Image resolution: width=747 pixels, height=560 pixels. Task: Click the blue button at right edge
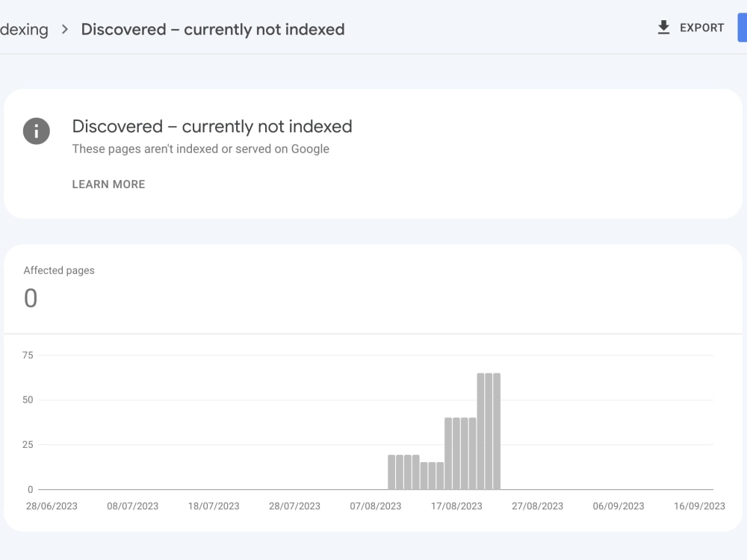(743, 28)
